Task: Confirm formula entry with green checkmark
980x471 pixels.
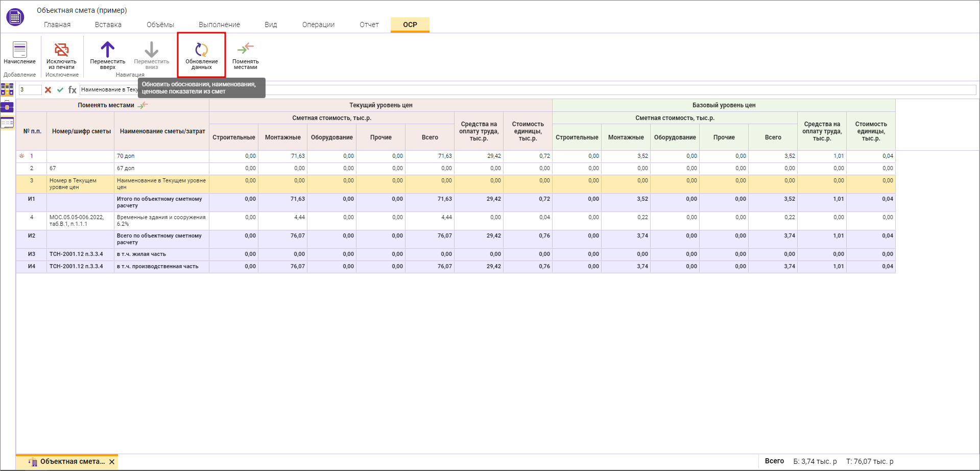Action: tap(60, 90)
